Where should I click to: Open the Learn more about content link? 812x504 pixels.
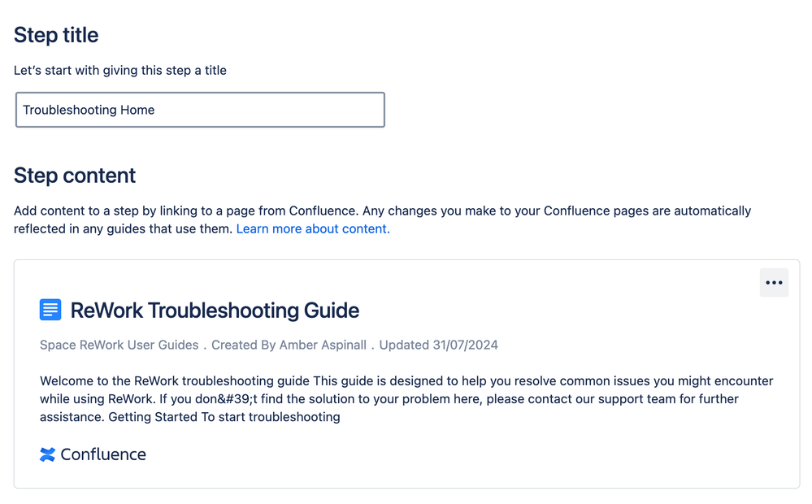pyautogui.click(x=313, y=229)
